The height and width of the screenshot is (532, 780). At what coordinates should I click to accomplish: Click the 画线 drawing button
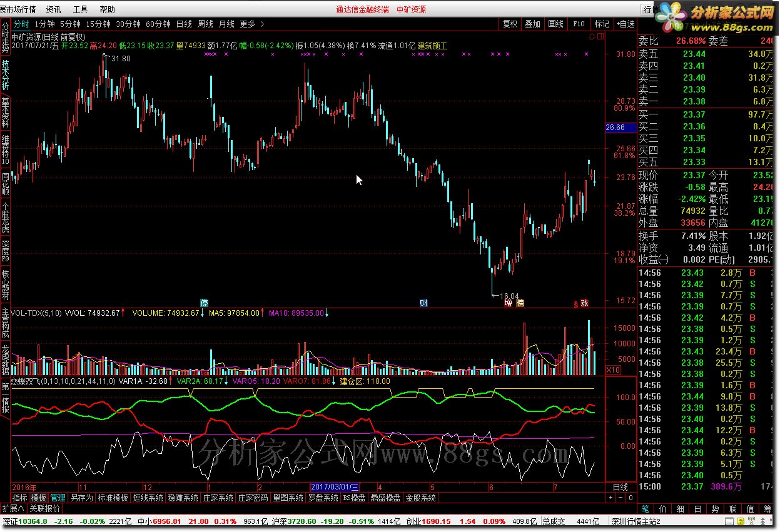[555, 24]
